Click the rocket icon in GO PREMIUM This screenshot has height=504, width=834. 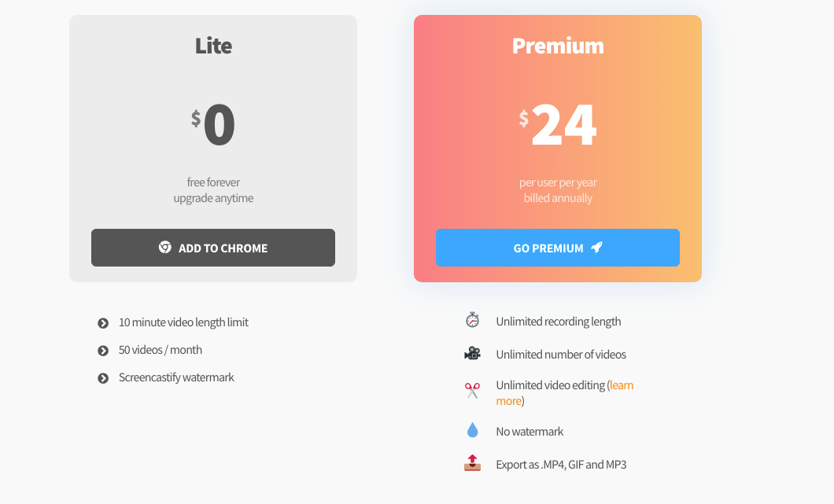pos(596,247)
